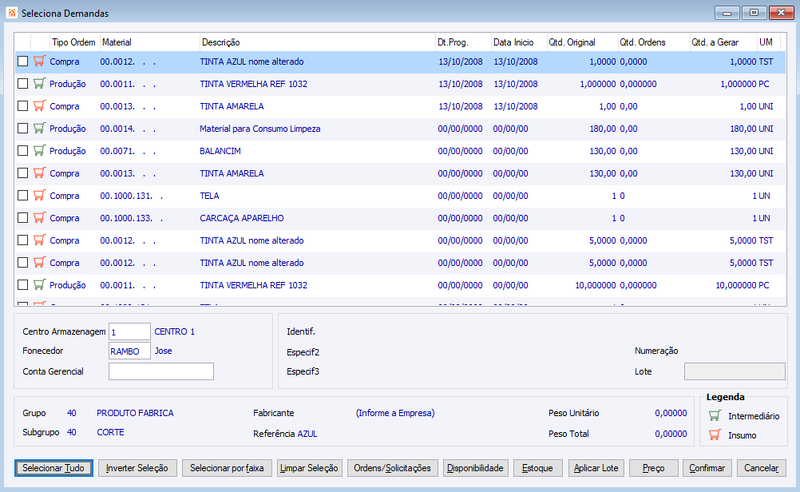The width and height of the screenshot is (800, 492).
Task: Click the green cart icon on the TINTA VERMELHA row dated 13/10/2008
Action: pos(39,83)
